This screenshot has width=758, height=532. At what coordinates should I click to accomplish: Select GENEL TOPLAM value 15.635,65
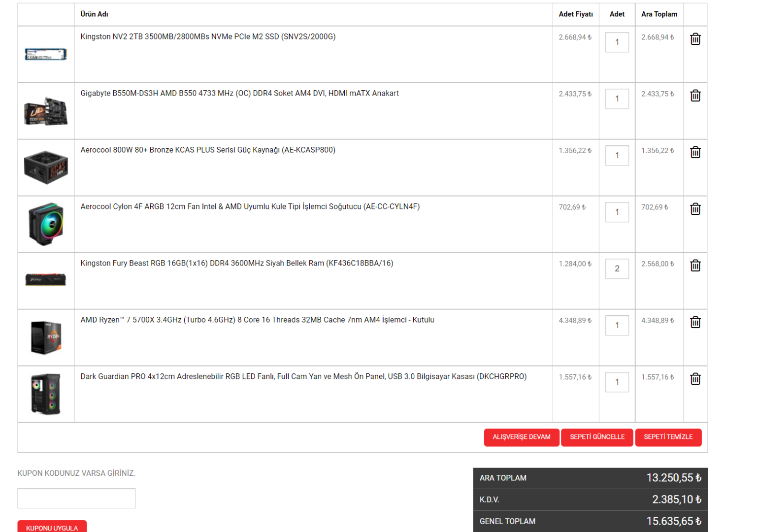pyautogui.click(x=674, y=521)
